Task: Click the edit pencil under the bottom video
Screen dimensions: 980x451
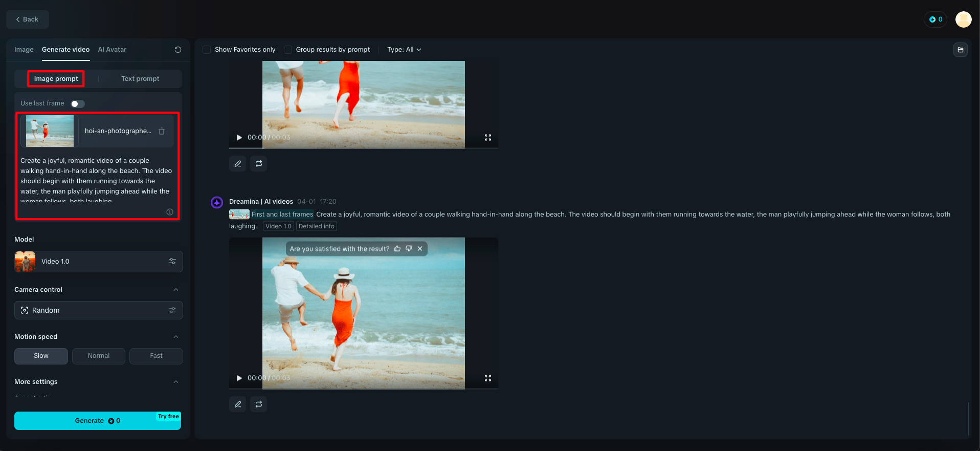Action: click(238, 404)
